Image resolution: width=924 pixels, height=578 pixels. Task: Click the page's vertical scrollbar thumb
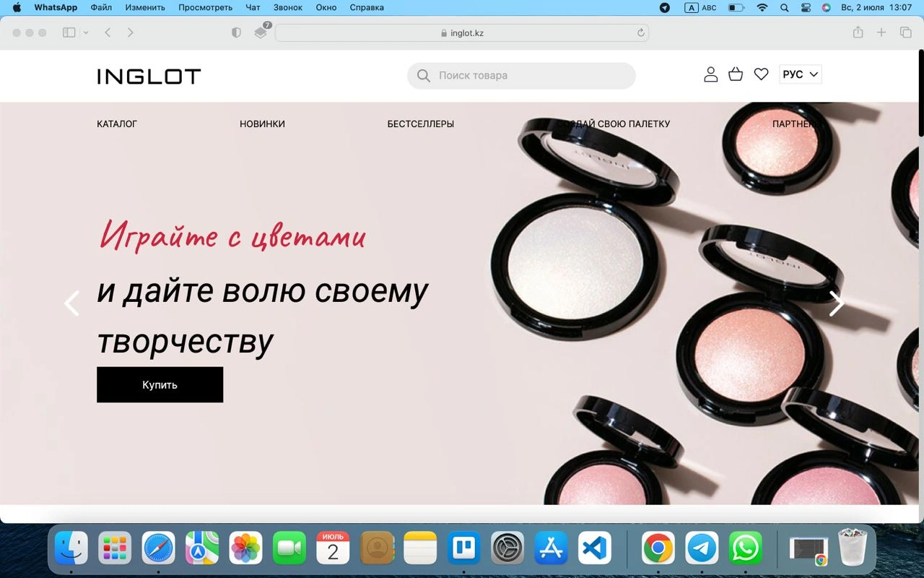[x=920, y=92]
